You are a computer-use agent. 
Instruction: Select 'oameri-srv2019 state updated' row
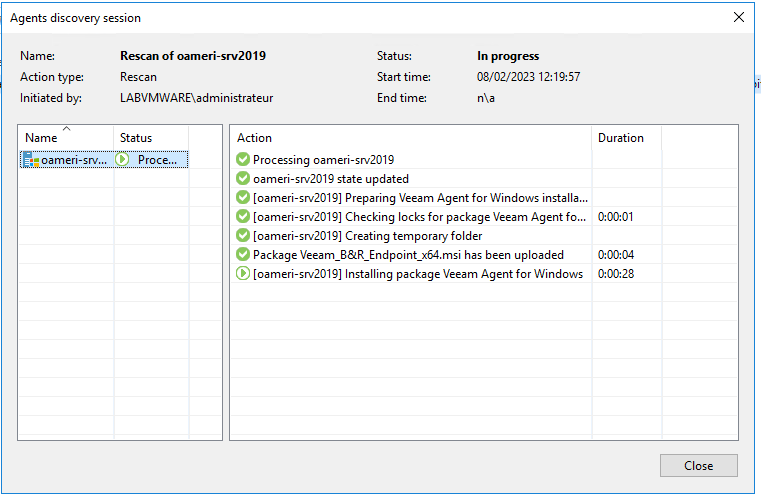click(484, 178)
